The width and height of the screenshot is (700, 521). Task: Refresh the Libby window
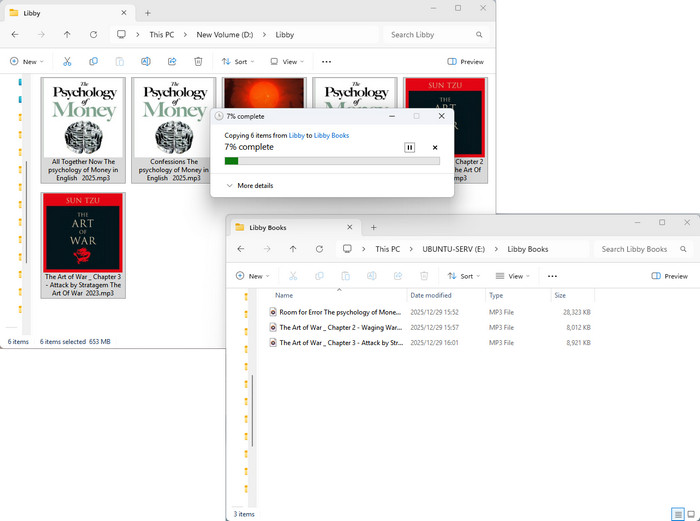pos(93,34)
